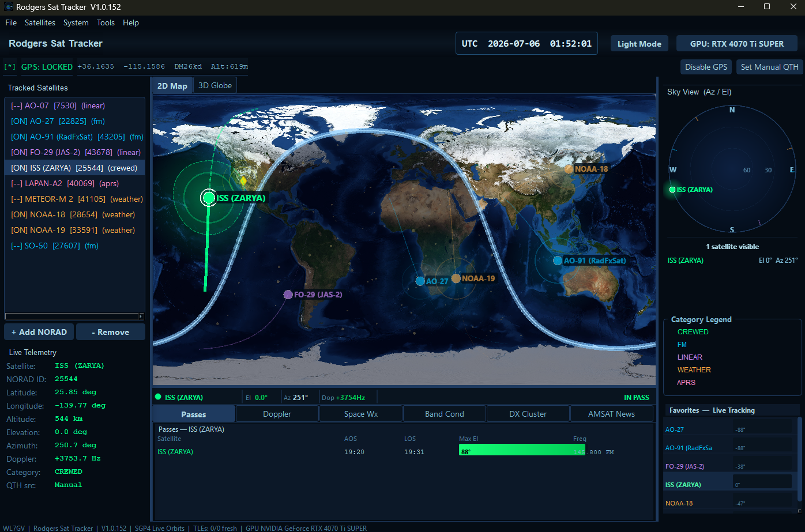This screenshot has width=805, height=532.
Task: Open the Band Cond tab
Action: click(445, 414)
